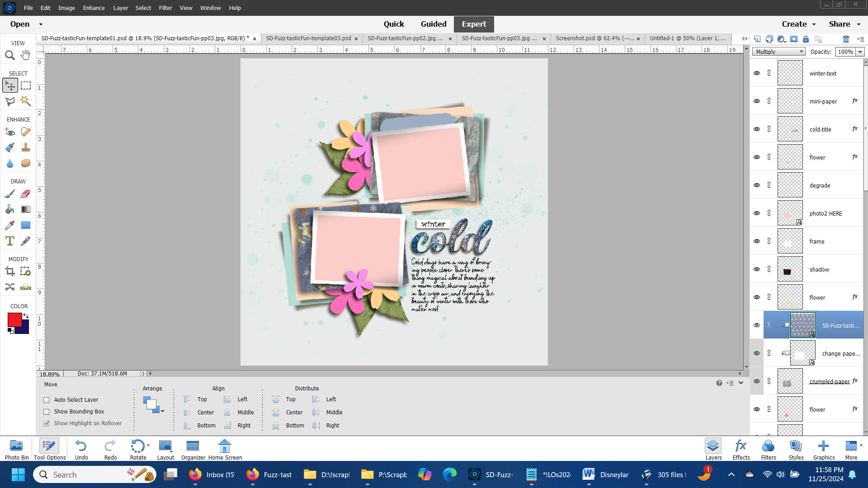Image resolution: width=868 pixels, height=488 pixels.
Task: Choose the Rectangular Marquee tool
Action: [x=26, y=85]
